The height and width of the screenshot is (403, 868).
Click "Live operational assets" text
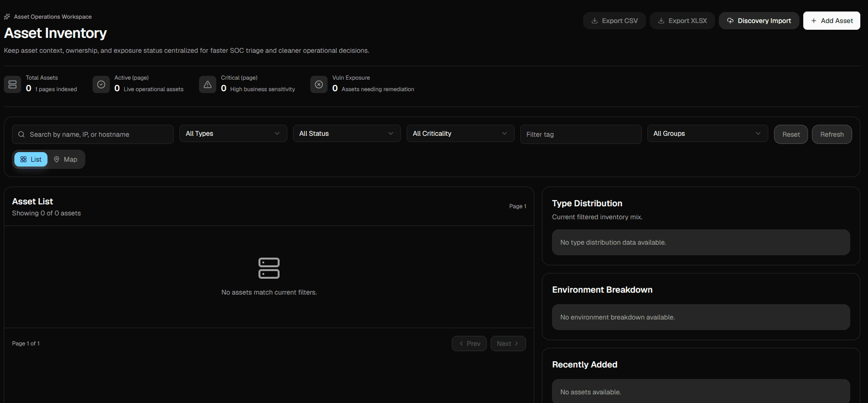pos(153,89)
